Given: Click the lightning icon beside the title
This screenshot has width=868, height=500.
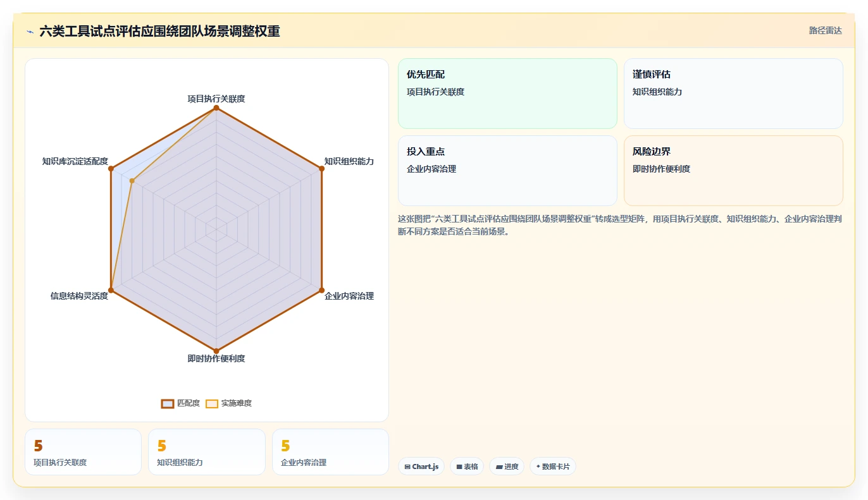Looking at the screenshot, I should click(x=30, y=31).
